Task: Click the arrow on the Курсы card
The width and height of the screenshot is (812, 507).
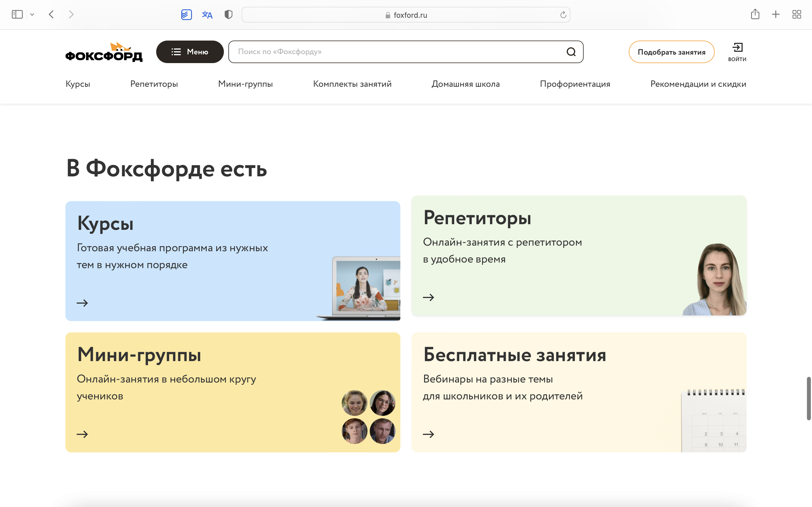Action: pos(82,303)
